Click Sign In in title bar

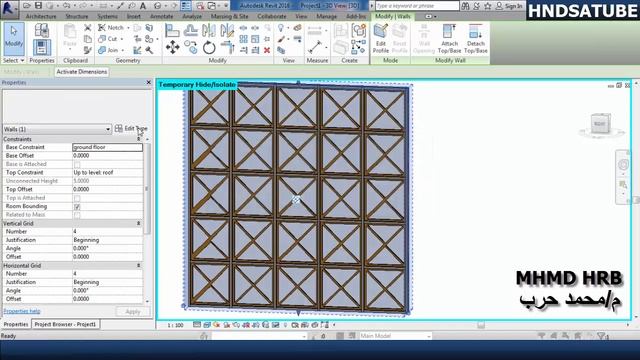click(x=509, y=6)
